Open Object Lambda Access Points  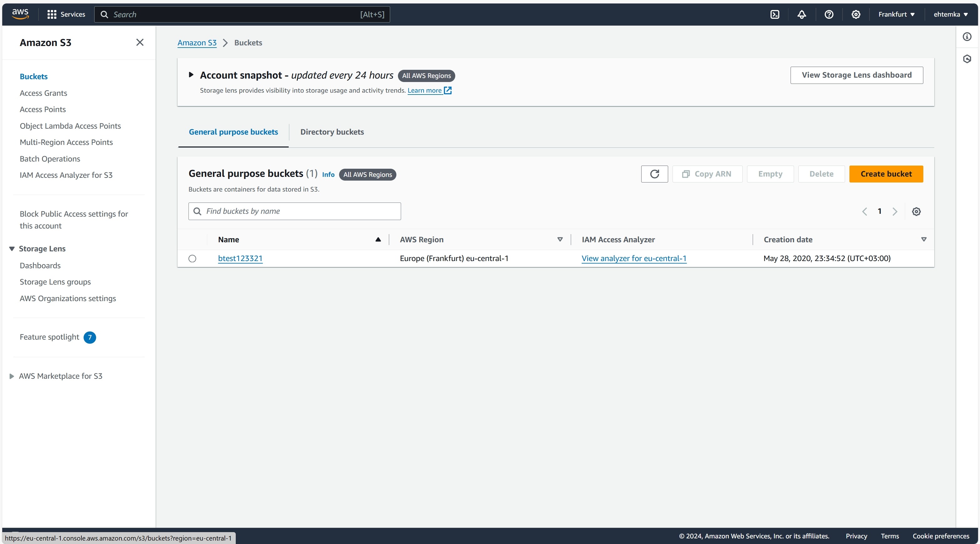70,126
